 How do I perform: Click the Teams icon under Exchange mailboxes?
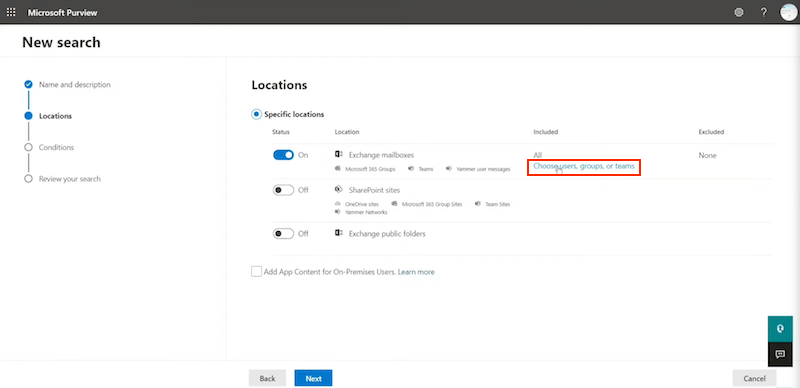411,168
